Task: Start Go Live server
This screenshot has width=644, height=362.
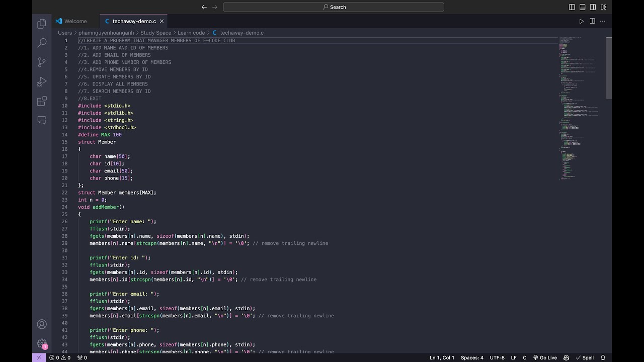Action: click(x=545, y=357)
